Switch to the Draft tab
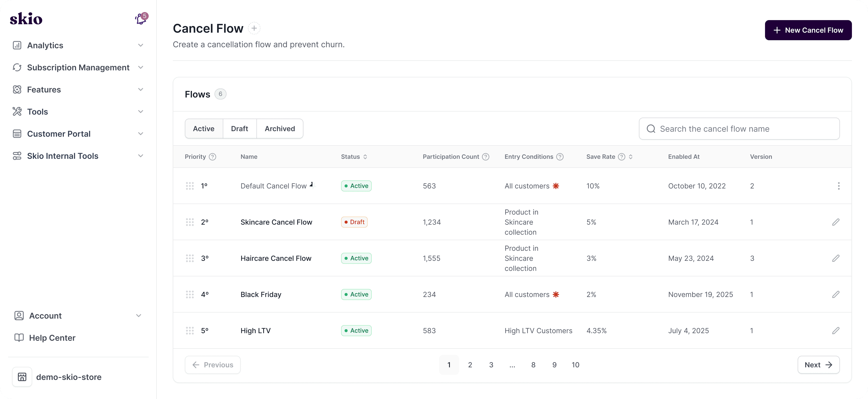The width and height of the screenshot is (868, 399). pyautogui.click(x=239, y=129)
